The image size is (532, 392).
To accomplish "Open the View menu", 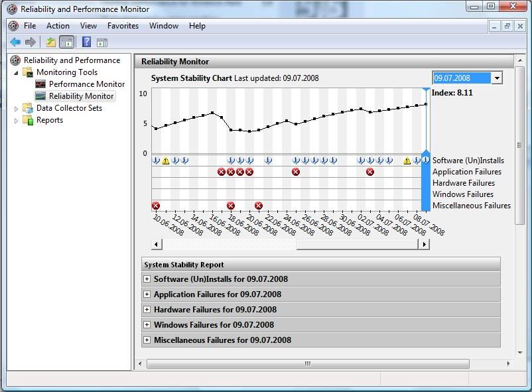I will tap(88, 26).
